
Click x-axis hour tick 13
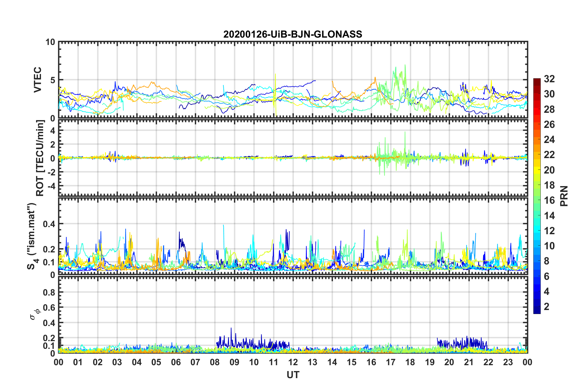312,362
